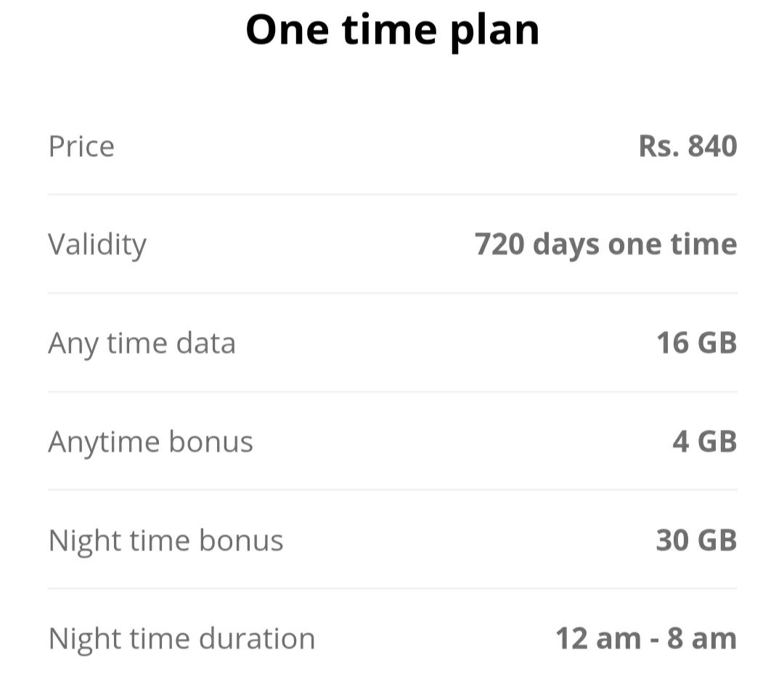This screenshot has width=784, height=681.
Task: Click the 12 am start time
Action: coord(598,638)
